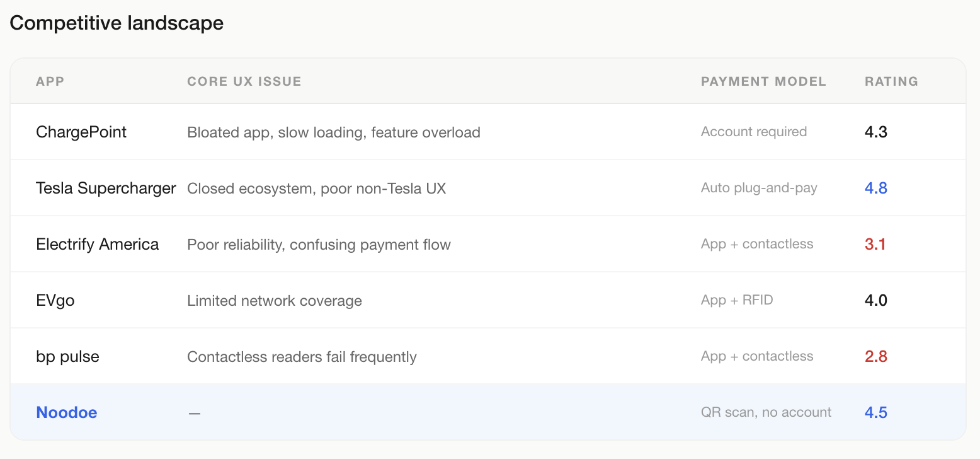The image size is (980, 459).
Task: Click bp pulse's 'App + contactless' cell
Action: coord(757,356)
